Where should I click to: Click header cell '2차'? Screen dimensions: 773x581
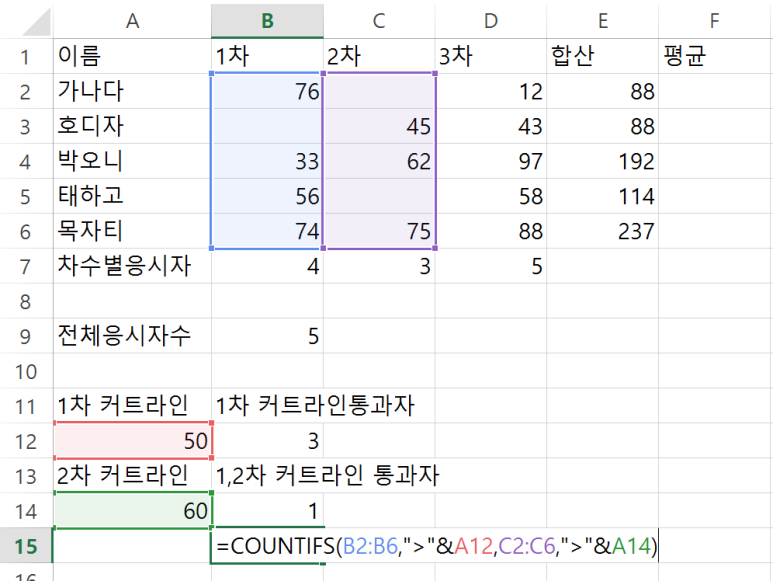[379, 57]
